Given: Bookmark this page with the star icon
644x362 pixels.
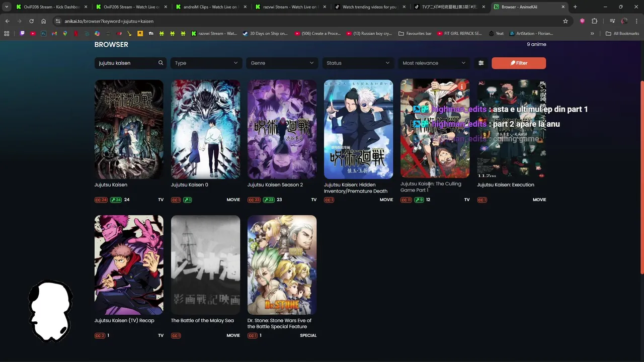Looking at the screenshot, I should tap(566, 21).
